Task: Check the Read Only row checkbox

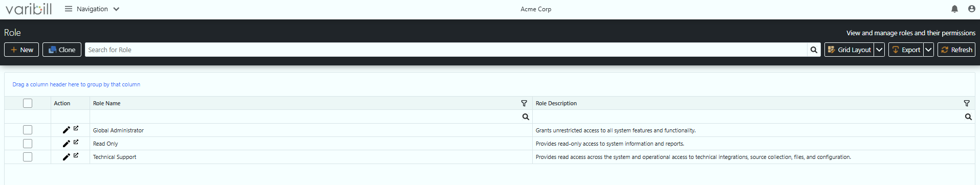Action: (x=28, y=144)
